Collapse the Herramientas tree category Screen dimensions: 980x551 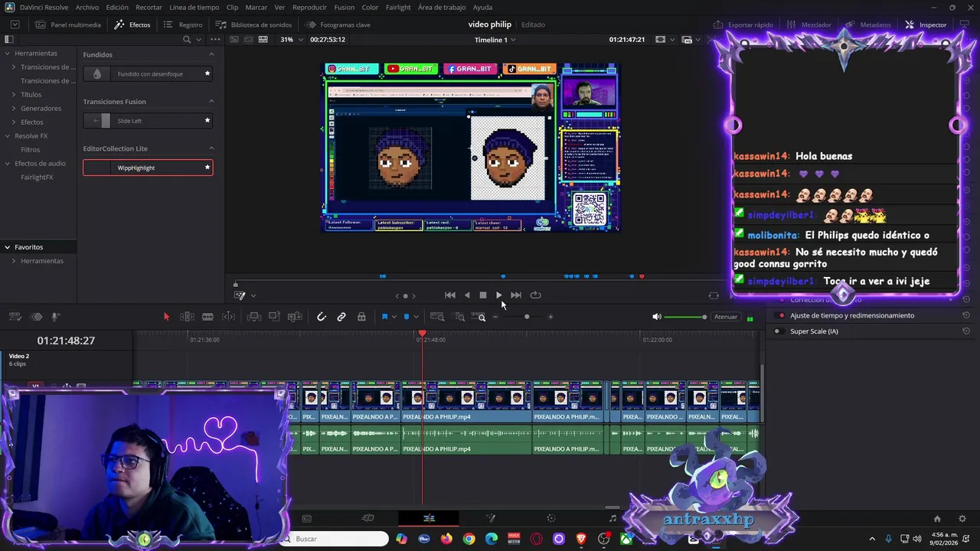[x=7, y=54]
